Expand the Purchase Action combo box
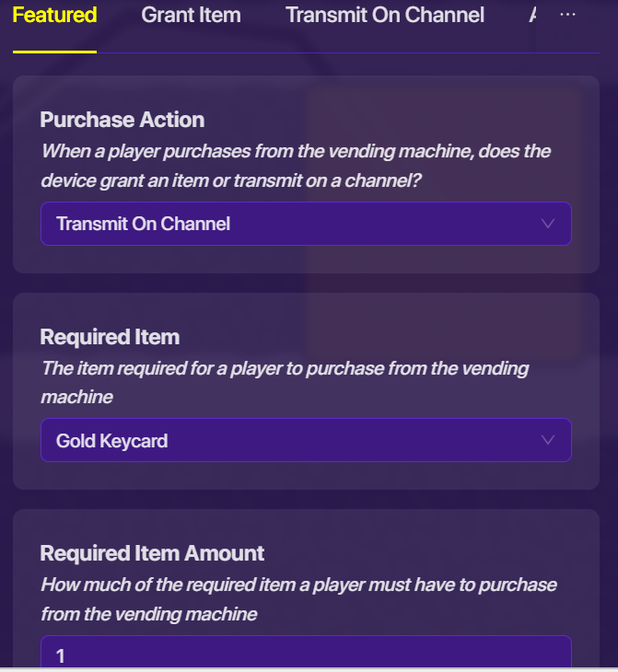 pyautogui.click(x=305, y=224)
